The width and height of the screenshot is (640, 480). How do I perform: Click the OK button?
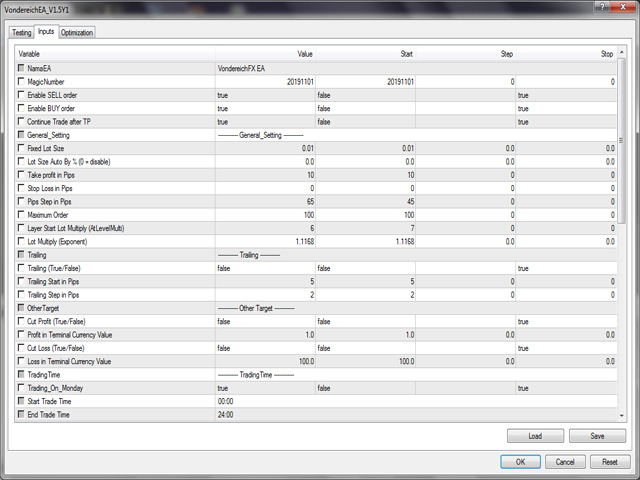(520, 462)
